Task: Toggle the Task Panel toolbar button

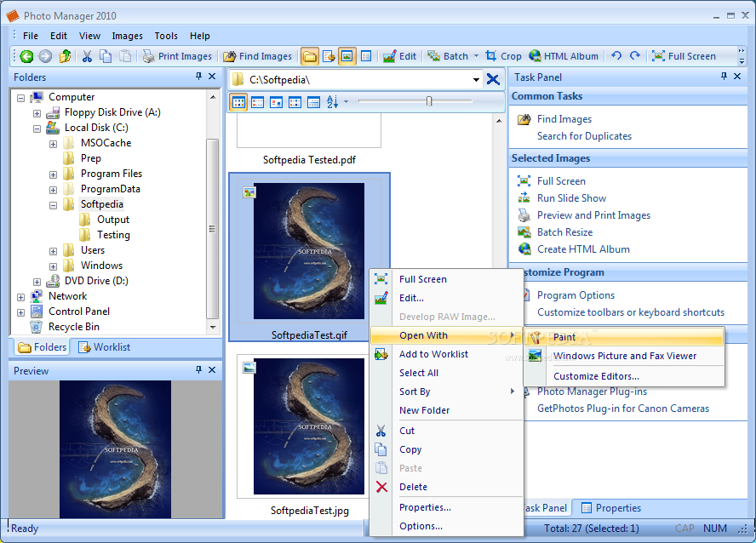Action: click(x=366, y=56)
